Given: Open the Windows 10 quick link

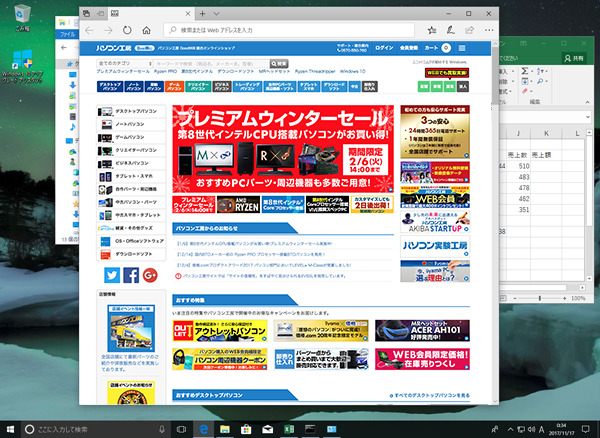Looking at the screenshot, I should tap(352, 72).
